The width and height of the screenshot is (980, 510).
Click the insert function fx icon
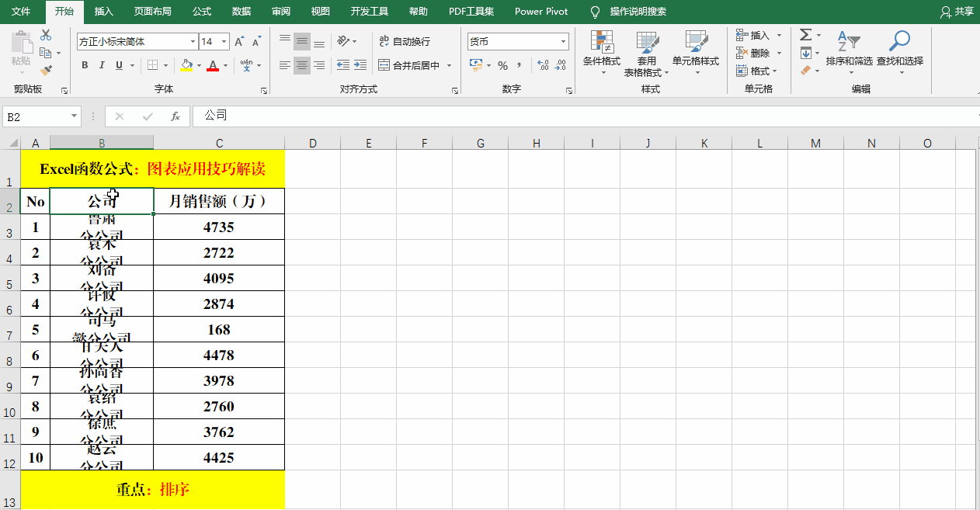point(175,116)
